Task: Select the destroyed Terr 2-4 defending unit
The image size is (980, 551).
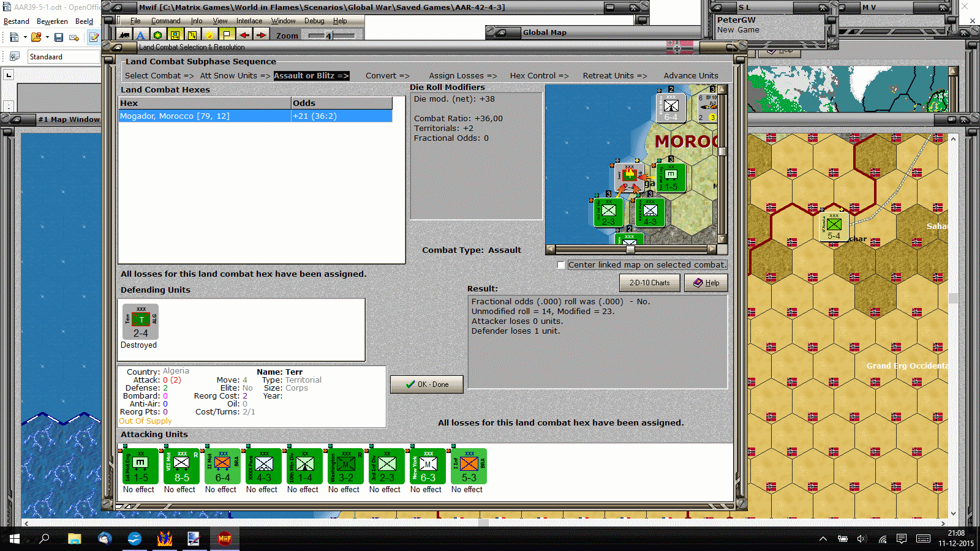Action: coord(140,321)
